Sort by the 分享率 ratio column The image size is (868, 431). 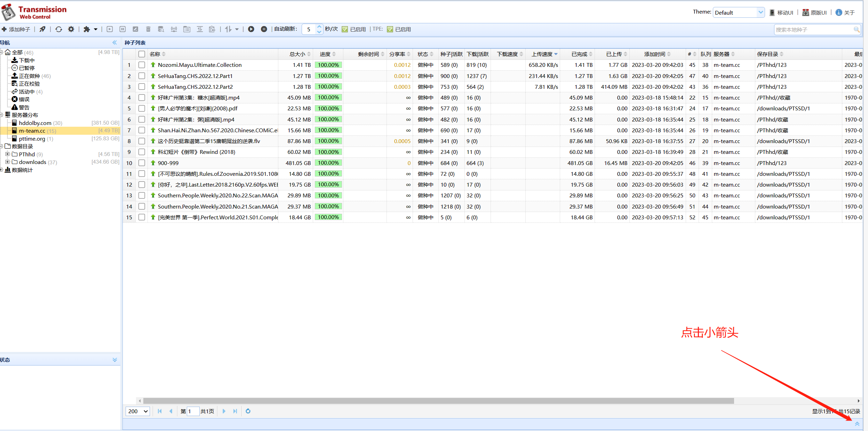pyautogui.click(x=400, y=54)
